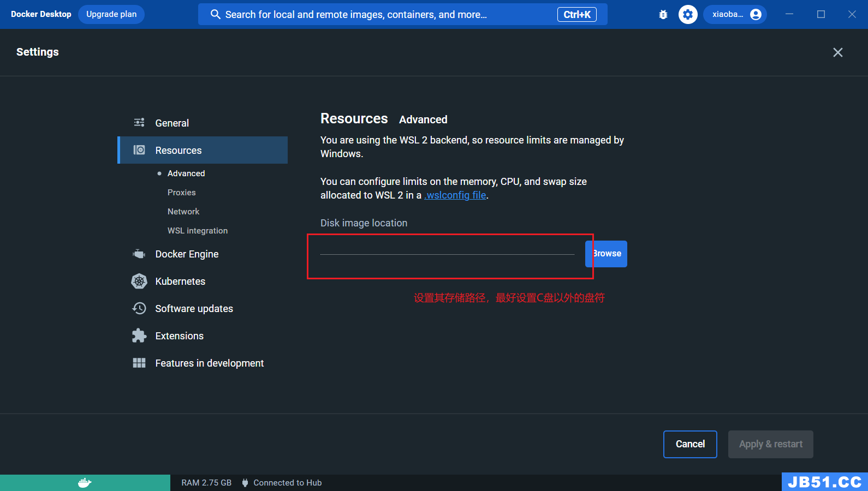The image size is (868, 491).
Task: Click the Ctrl+K shortcut badge
Action: click(577, 15)
